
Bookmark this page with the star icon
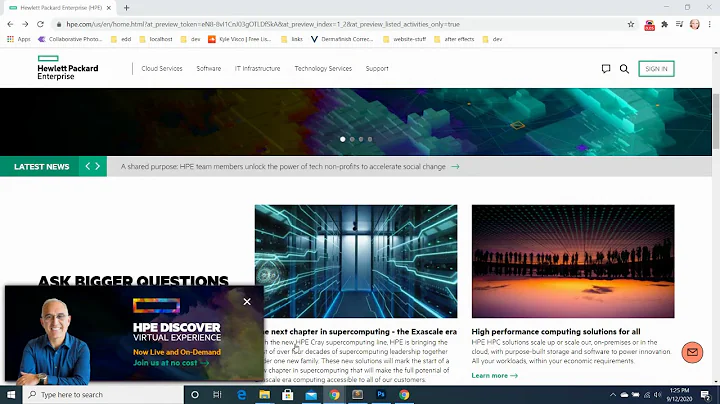pos(631,24)
